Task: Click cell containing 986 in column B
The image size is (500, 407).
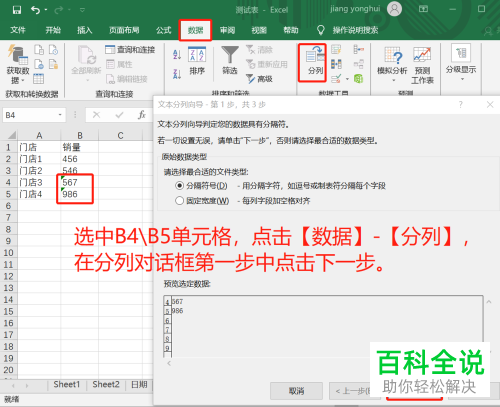Action: click(x=80, y=194)
